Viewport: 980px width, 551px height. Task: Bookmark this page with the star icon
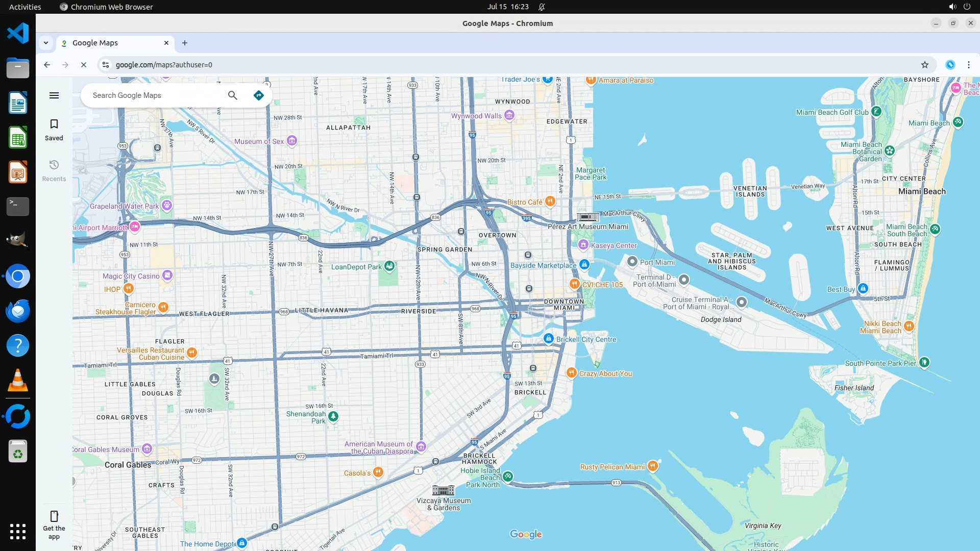(924, 65)
